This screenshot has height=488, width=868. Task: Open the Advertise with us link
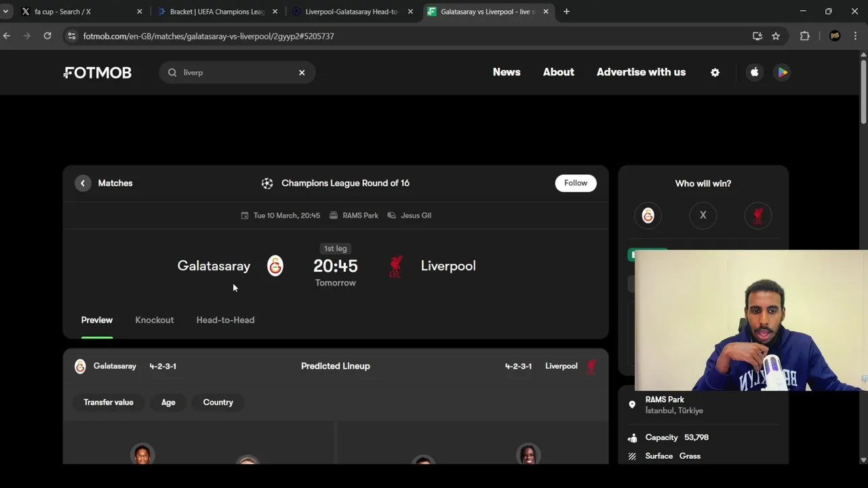tap(641, 72)
